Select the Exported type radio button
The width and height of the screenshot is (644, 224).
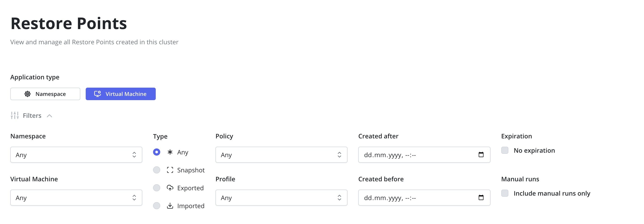pos(156,188)
